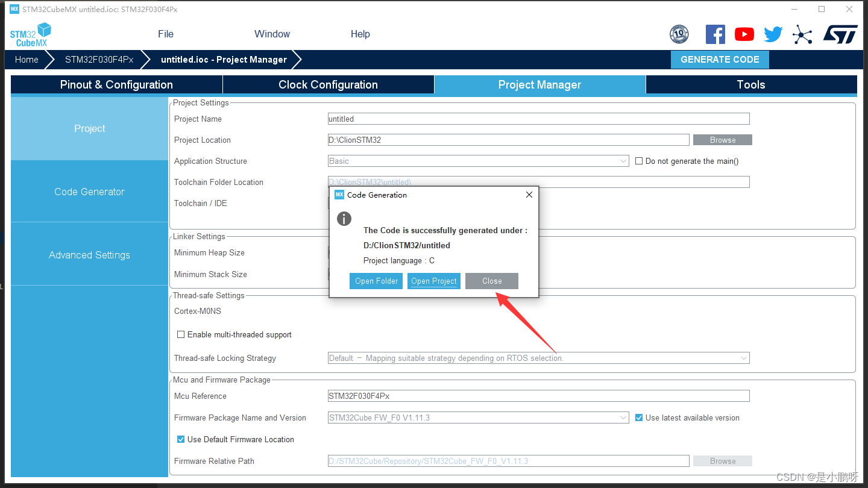Image resolution: width=868 pixels, height=488 pixels.
Task: Click the Minimum Stack Size label
Action: (210, 274)
